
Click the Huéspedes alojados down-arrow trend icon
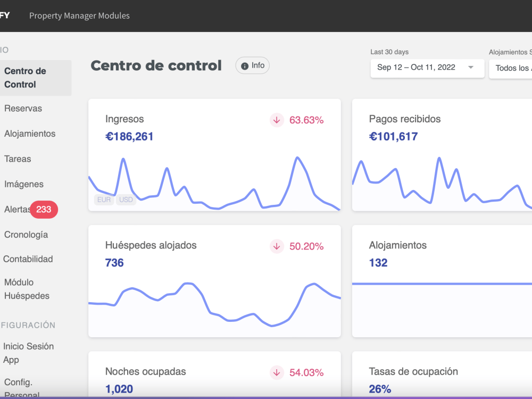tap(277, 246)
